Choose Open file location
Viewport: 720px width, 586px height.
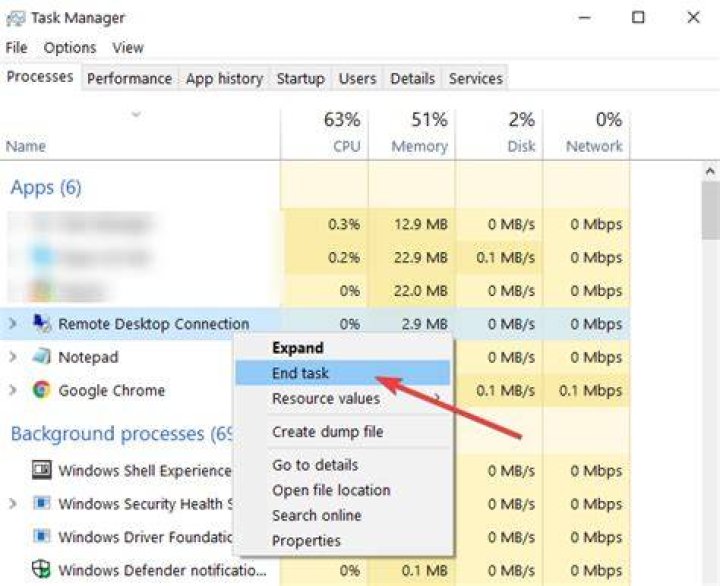(x=343, y=490)
